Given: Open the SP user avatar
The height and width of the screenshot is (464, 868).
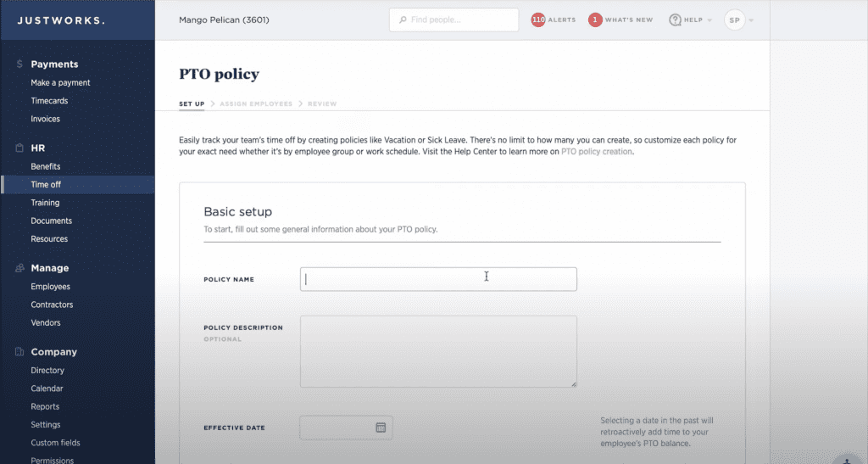Looking at the screenshot, I should [x=735, y=20].
